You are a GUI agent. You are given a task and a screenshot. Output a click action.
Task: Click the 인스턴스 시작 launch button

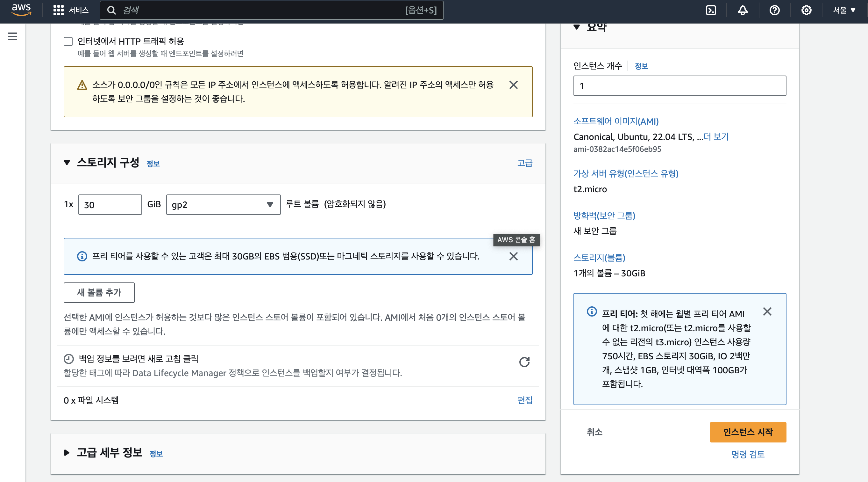748,432
